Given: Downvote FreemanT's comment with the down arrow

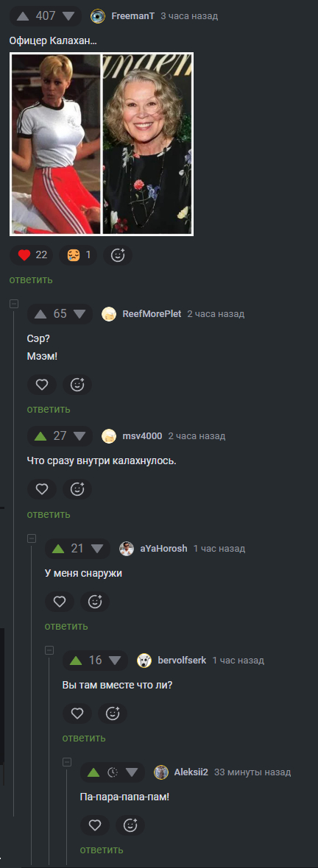Looking at the screenshot, I should pyautogui.click(x=68, y=16).
